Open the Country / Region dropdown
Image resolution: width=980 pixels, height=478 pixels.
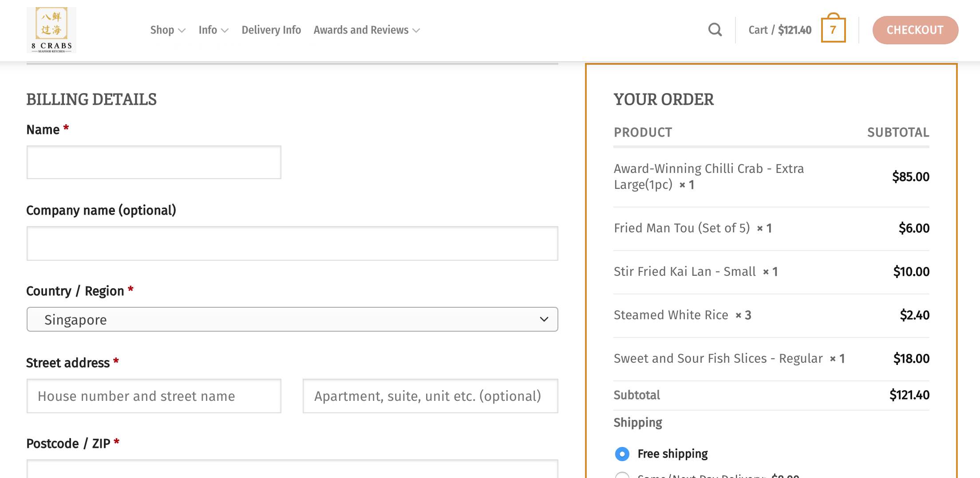[x=292, y=319]
